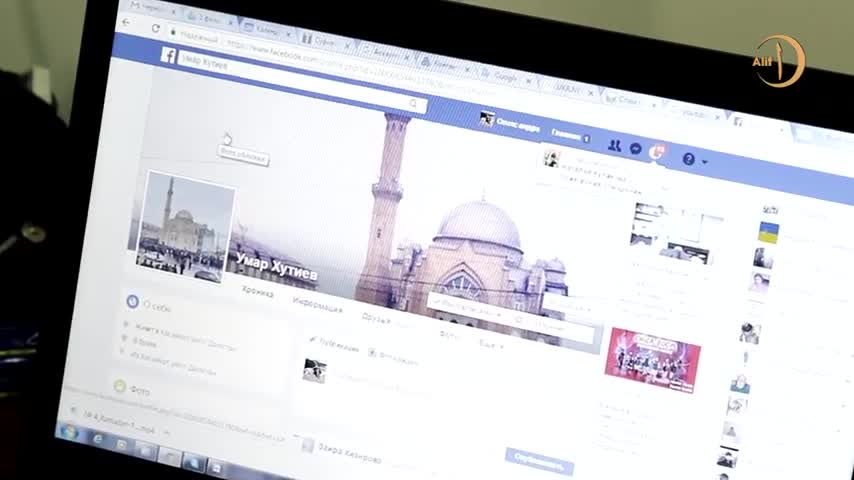Click the browser back arrow
854x480 pixels.
(126, 22)
